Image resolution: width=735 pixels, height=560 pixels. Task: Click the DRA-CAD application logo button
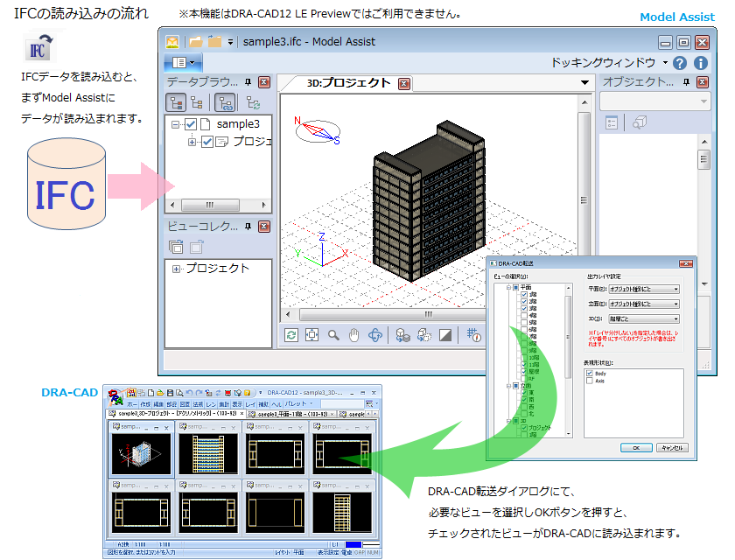[115, 397]
